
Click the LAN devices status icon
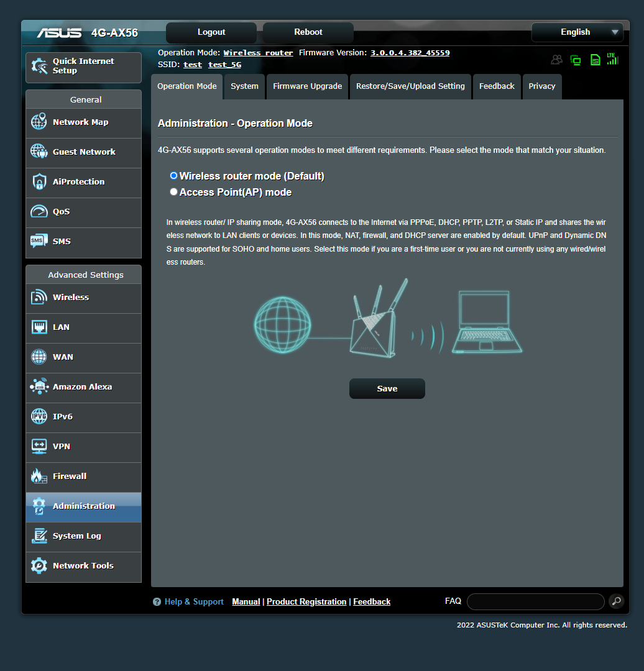576,60
